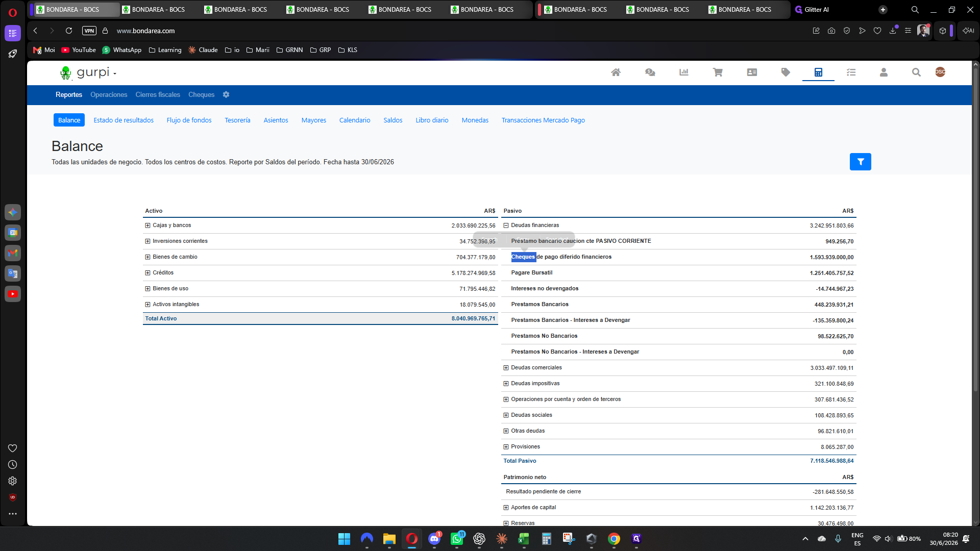The width and height of the screenshot is (980, 551).
Task: Open the shopping cart icon
Action: [718, 72]
